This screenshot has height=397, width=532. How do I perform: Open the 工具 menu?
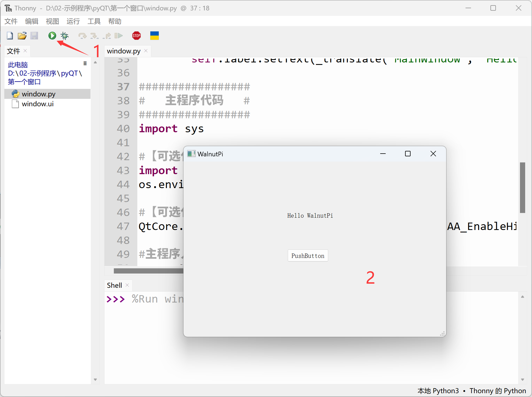[94, 21]
